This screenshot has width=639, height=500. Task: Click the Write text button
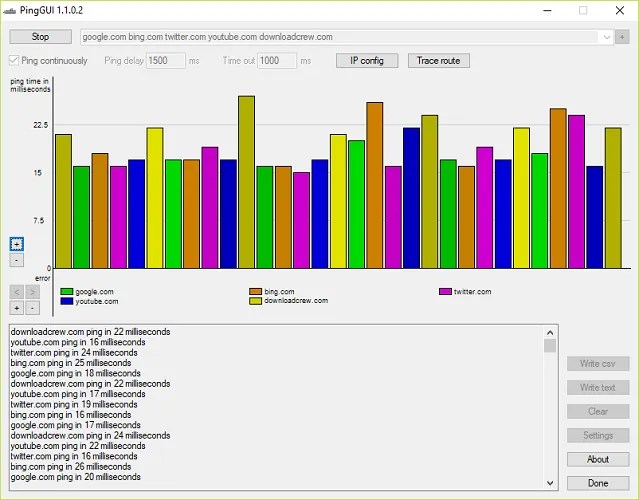tap(598, 388)
